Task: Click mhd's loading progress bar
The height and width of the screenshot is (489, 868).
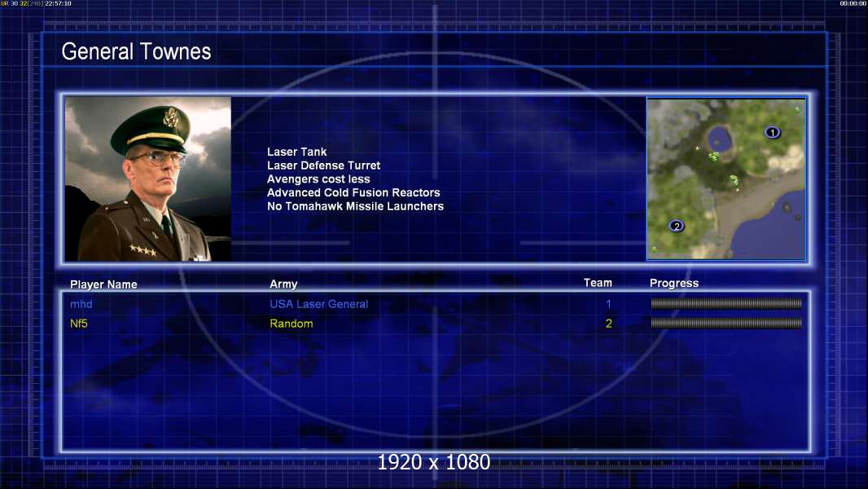Action: (x=726, y=303)
